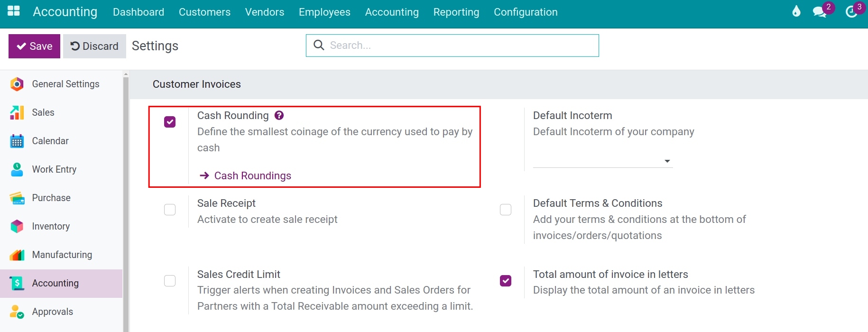Viewport: 868px width, 332px height.
Task: Click the sidebar vertical scrollbar
Action: point(126,204)
